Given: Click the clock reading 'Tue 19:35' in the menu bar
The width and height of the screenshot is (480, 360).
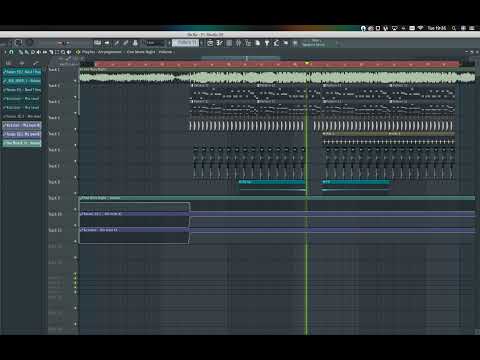Looking at the screenshot, I should click(x=437, y=28).
